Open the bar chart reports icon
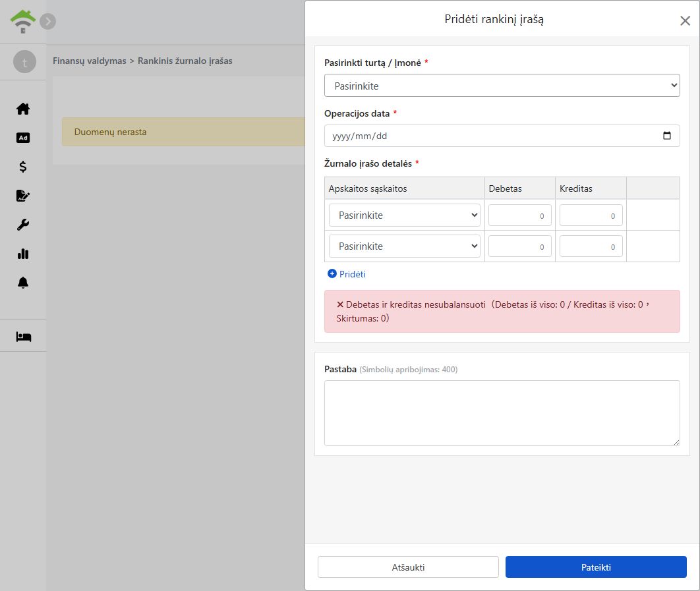Viewport: 700px width, 591px height. (23, 254)
